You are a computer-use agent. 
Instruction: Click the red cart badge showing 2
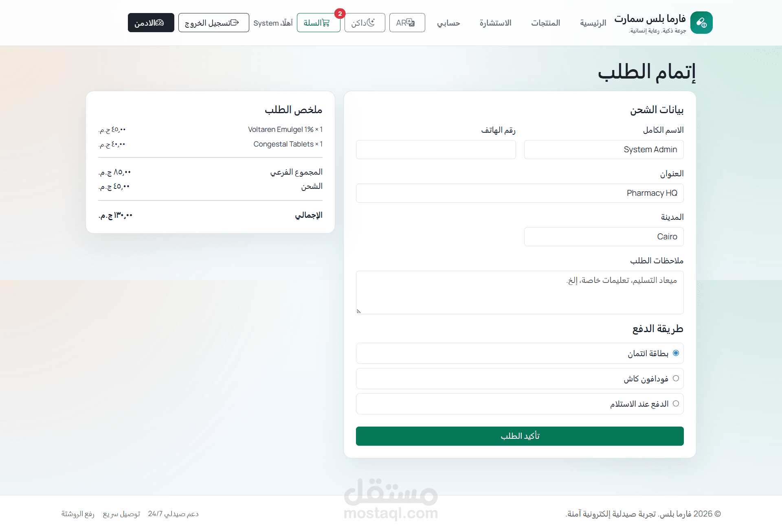[340, 14]
